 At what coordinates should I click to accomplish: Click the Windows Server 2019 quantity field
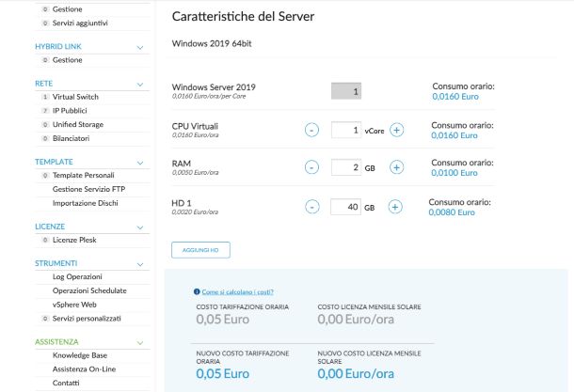click(346, 90)
